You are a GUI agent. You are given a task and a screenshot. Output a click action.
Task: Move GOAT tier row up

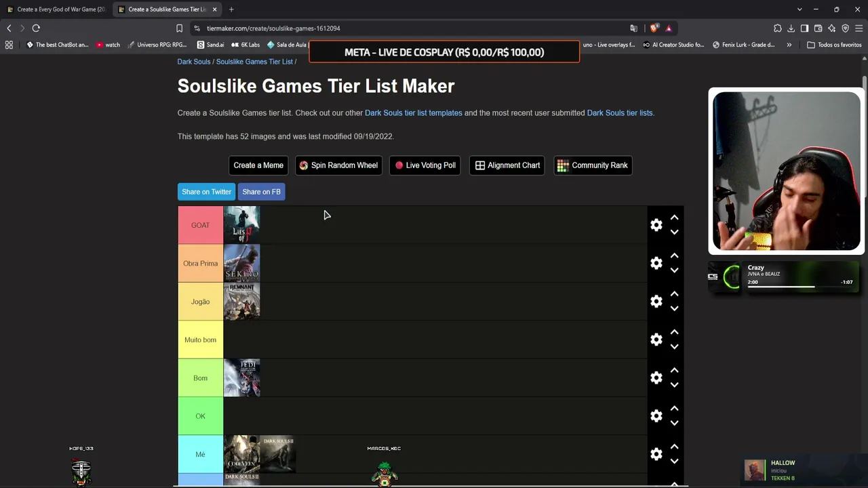click(674, 218)
